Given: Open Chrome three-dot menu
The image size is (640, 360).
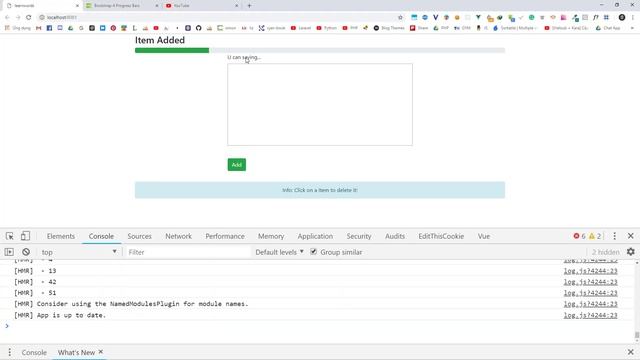Looking at the screenshot, I should pos(633,17).
